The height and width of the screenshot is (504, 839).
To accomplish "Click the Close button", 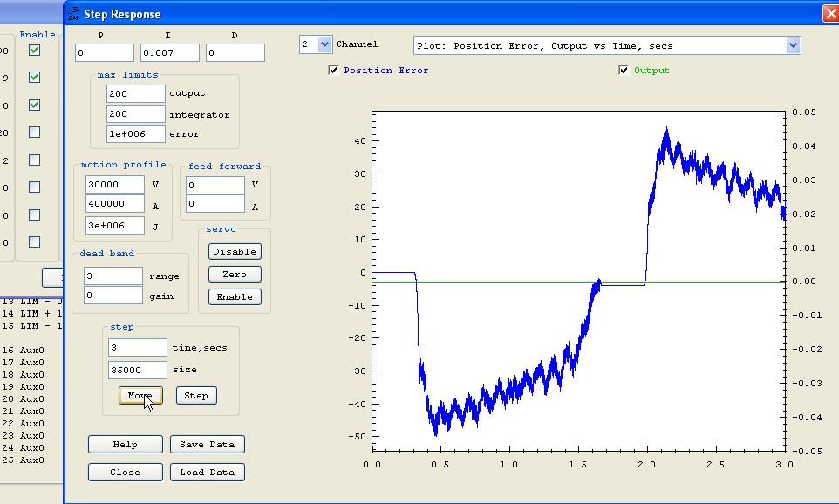I will coord(125,472).
